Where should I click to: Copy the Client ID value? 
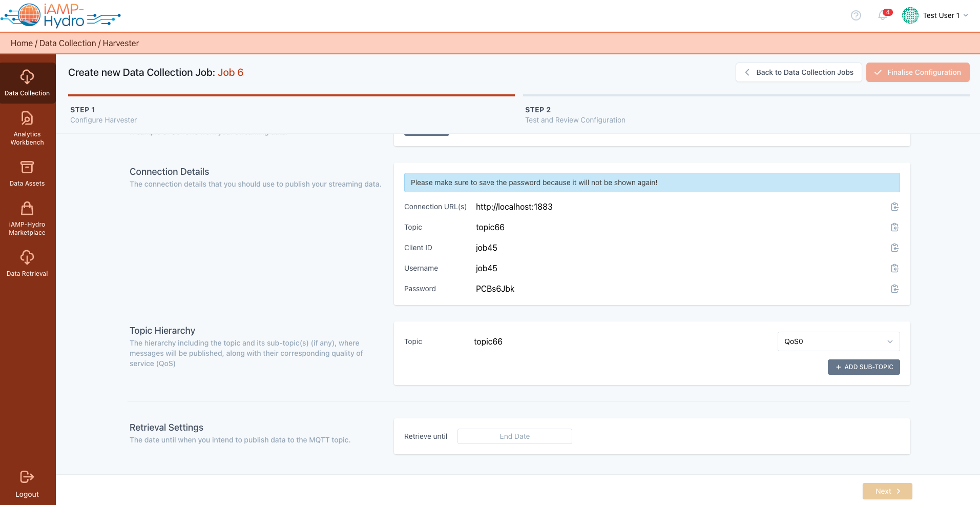[x=894, y=248]
